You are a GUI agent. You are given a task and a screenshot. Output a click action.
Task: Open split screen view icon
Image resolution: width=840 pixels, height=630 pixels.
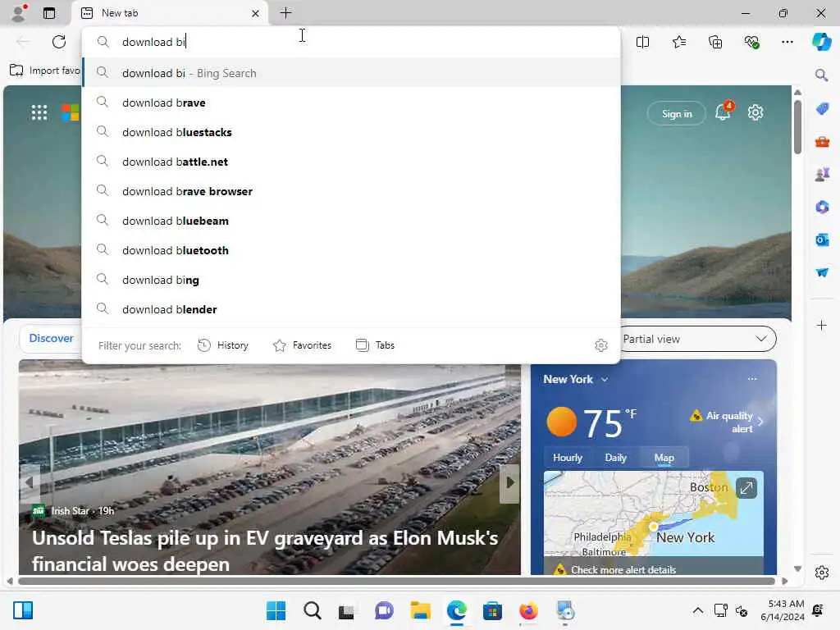click(642, 42)
